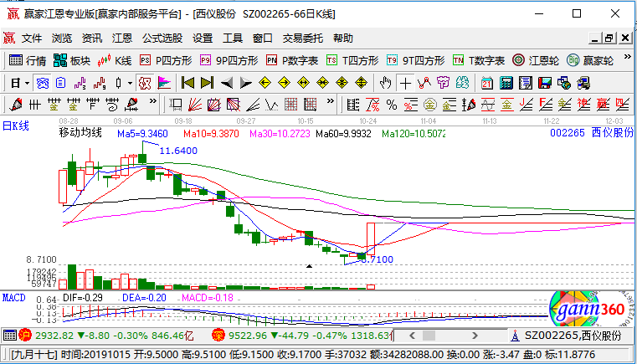Expand the candlestick chart type dropdown arrow
Image resolution: width=637 pixels, height=364 pixels.
(x=130, y=84)
